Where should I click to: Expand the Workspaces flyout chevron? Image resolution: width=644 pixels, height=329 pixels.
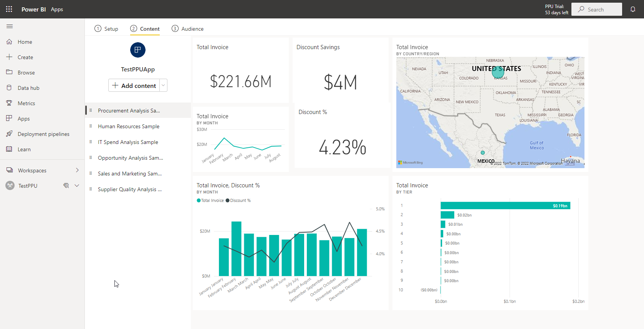[x=77, y=170]
